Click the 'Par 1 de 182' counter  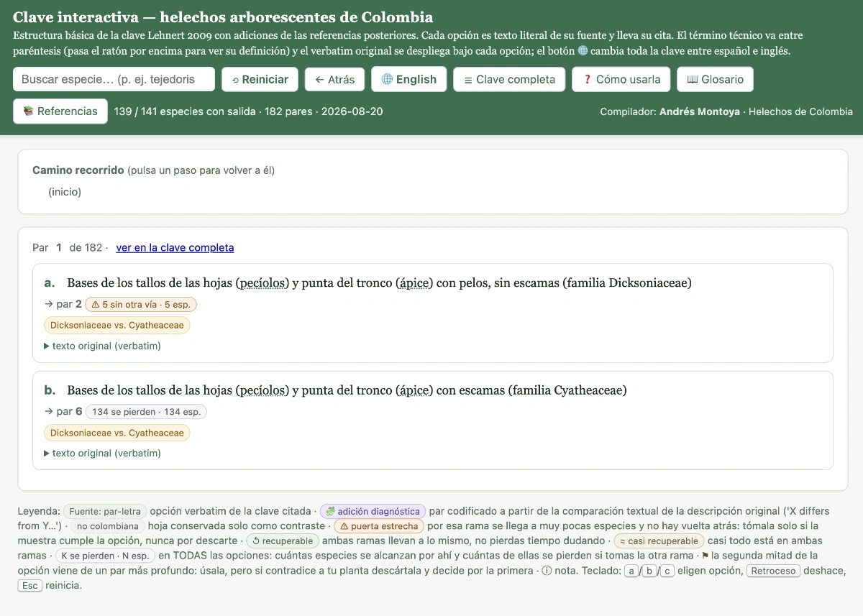(x=68, y=247)
